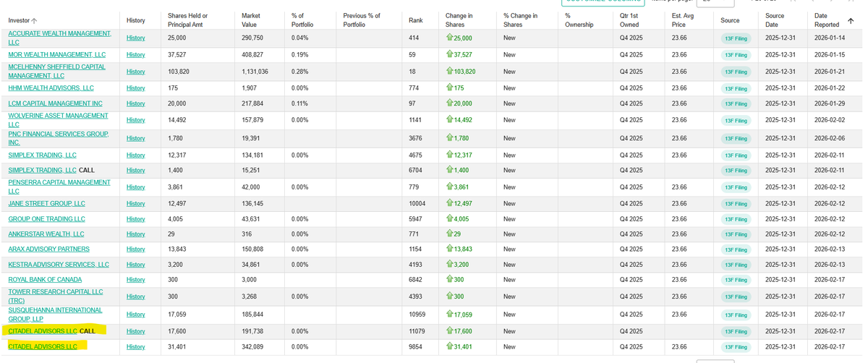View History for MOR Wealth Management

(x=135, y=54)
